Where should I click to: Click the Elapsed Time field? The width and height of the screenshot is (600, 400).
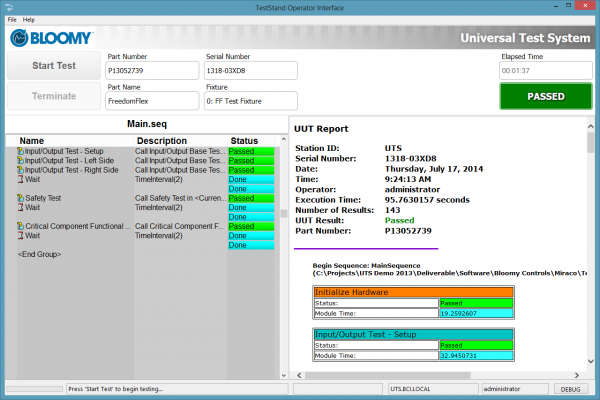click(x=546, y=70)
